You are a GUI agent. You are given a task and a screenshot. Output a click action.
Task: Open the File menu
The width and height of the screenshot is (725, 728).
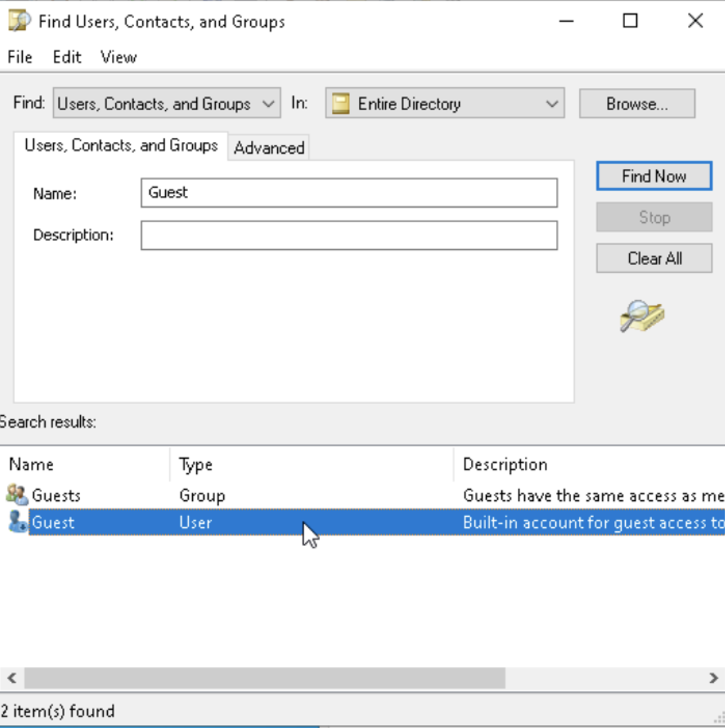click(20, 57)
